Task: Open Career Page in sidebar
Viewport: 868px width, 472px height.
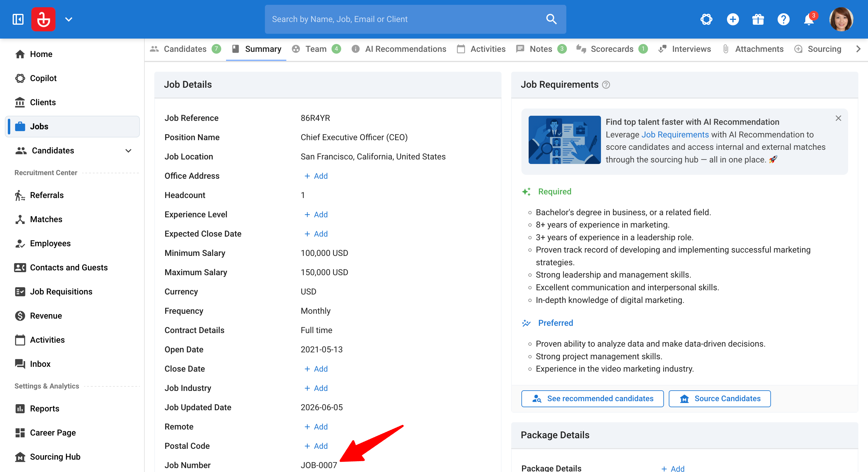Action: [x=72, y=433]
